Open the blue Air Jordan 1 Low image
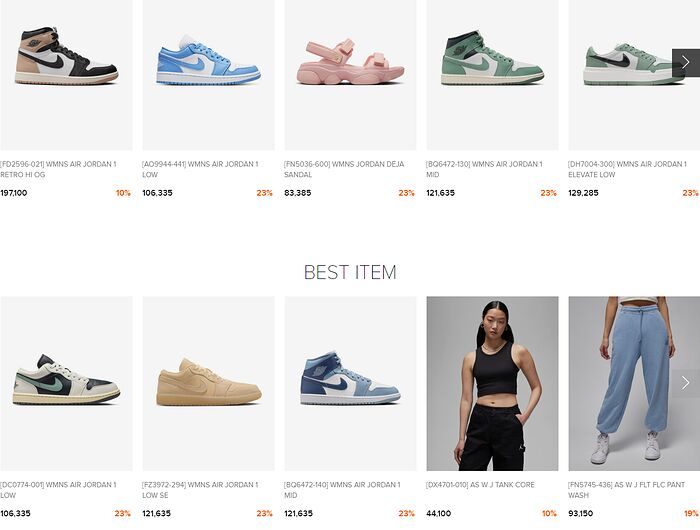 point(208,75)
